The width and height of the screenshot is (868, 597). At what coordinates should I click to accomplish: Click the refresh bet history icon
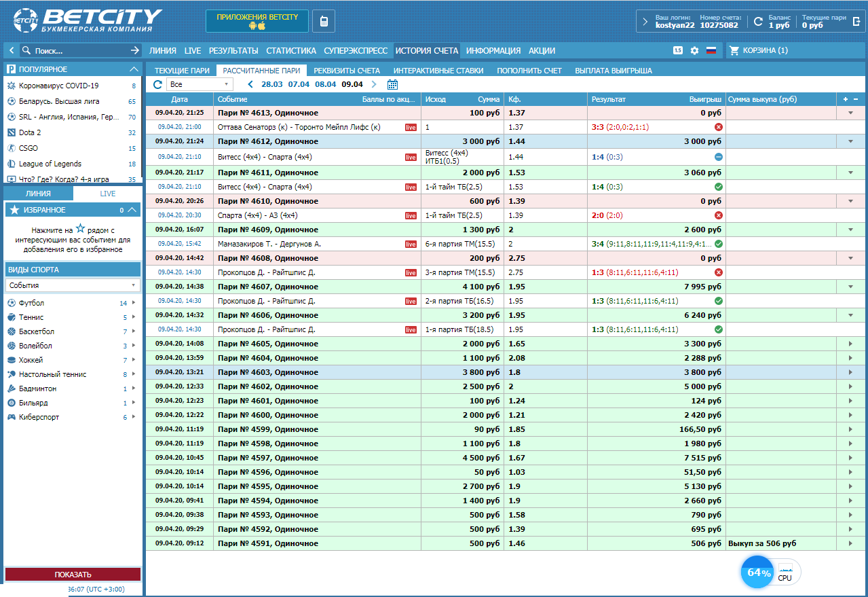pyautogui.click(x=157, y=84)
